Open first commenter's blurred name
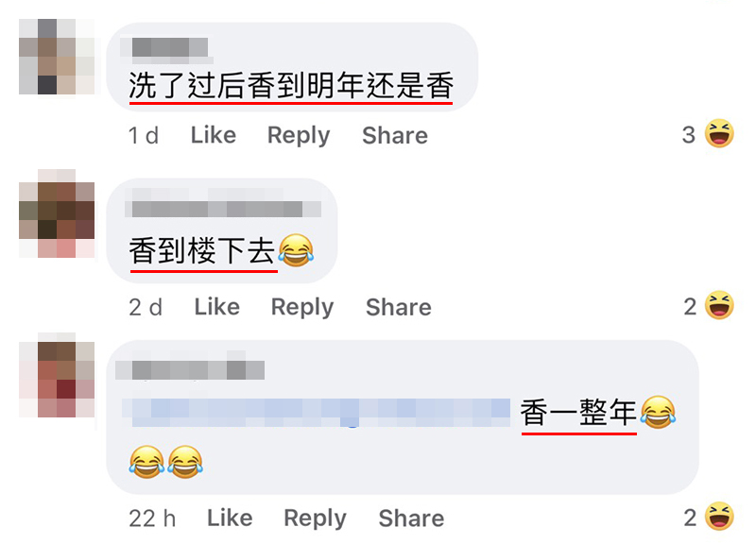This screenshot has width=756, height=544. click(x=166, y=50)
